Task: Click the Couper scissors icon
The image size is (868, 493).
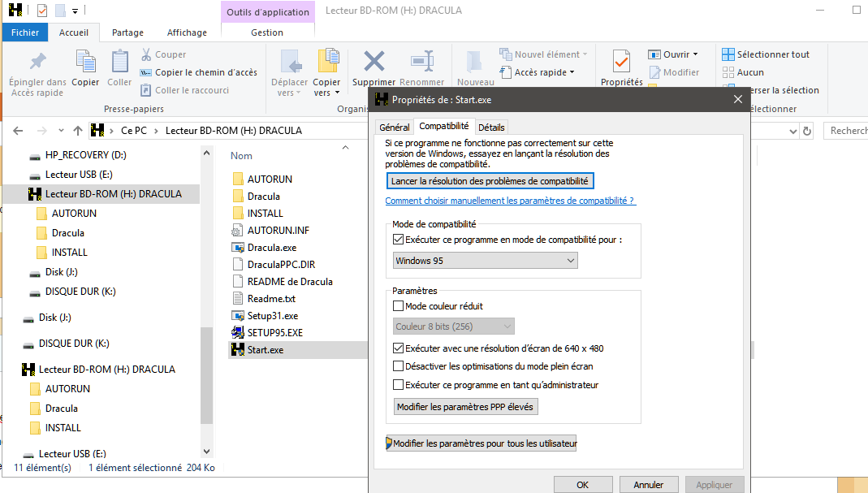Action: point(146,54)
